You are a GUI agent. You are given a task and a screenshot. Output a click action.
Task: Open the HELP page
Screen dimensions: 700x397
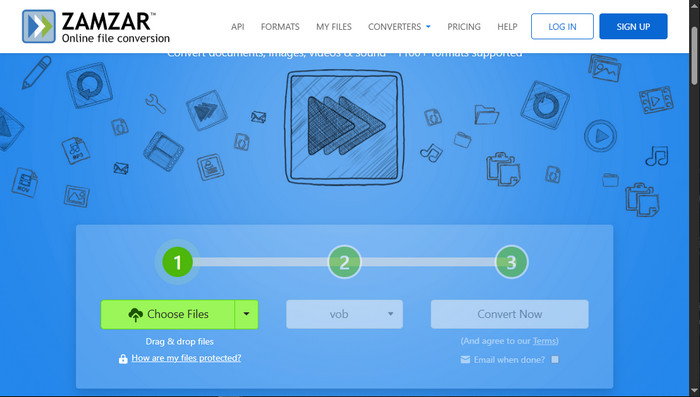pos(507,27)
